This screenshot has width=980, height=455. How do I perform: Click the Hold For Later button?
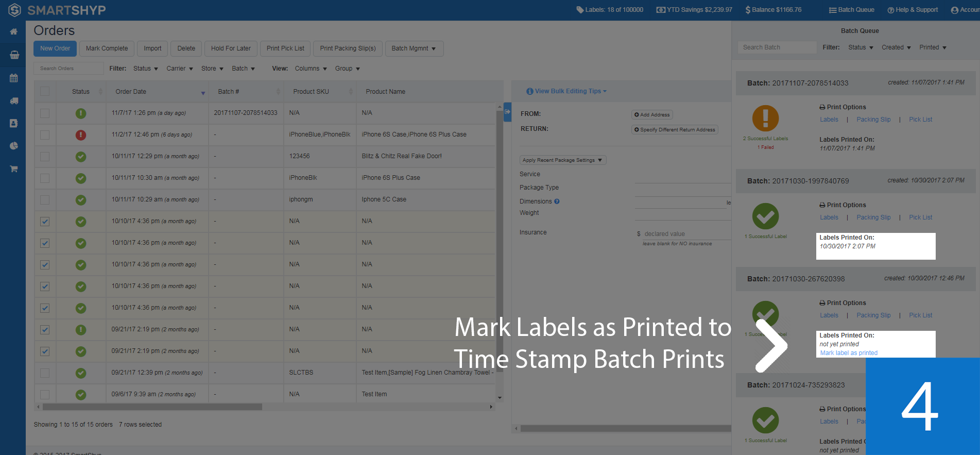click(231, 48)
